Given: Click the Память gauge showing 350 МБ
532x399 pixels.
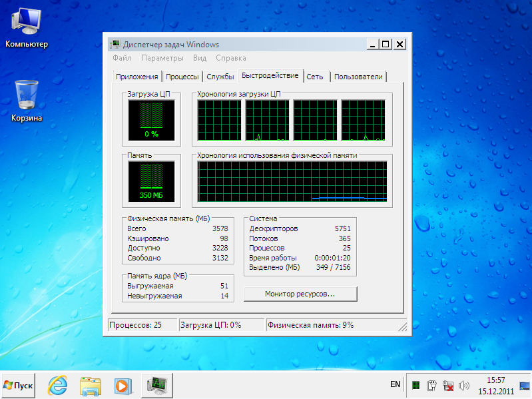Looking at the screenshot, I should click(151, 182).
